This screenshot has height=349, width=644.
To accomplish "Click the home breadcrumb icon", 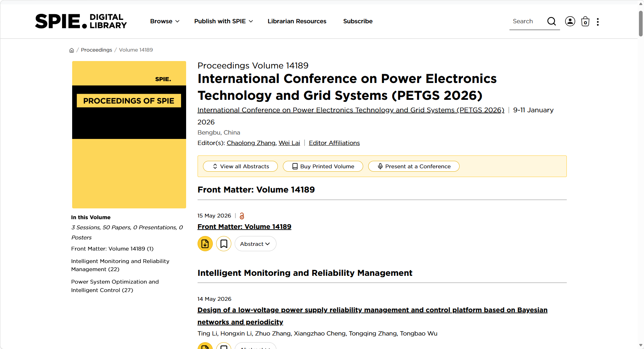I will 71,50.
